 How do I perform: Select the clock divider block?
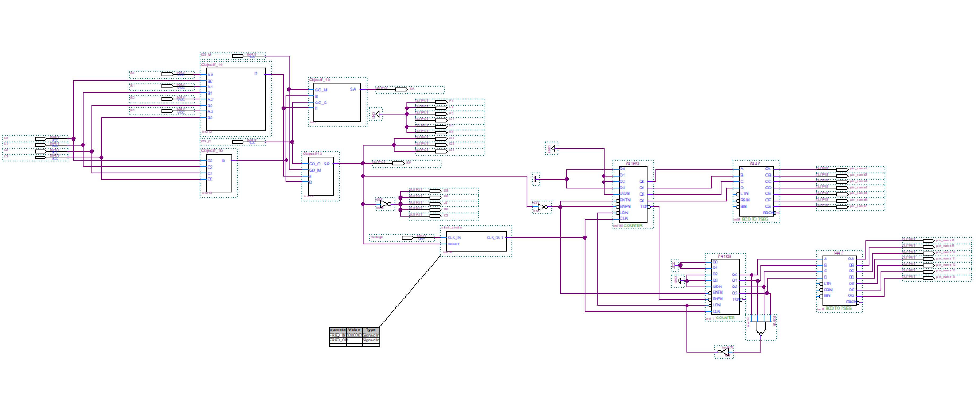click(x=476, y=241)
